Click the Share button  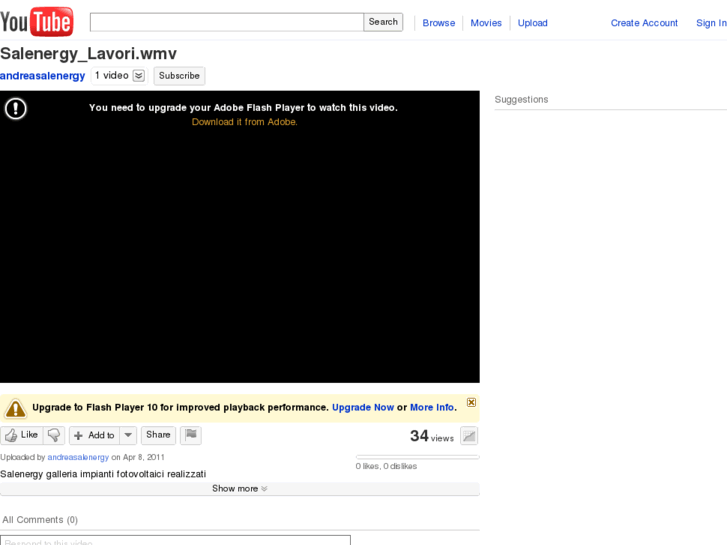(x=158, y=435)
